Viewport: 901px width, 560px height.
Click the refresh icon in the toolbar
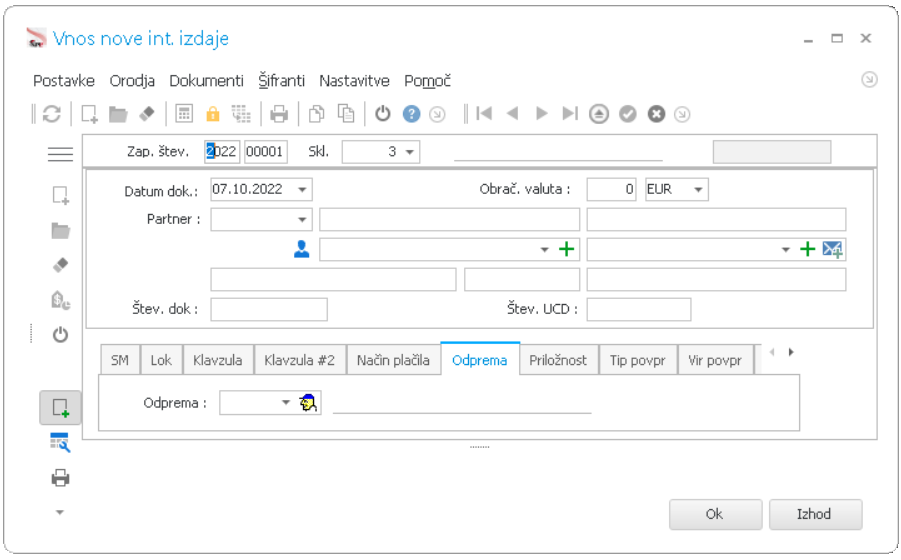52,114
